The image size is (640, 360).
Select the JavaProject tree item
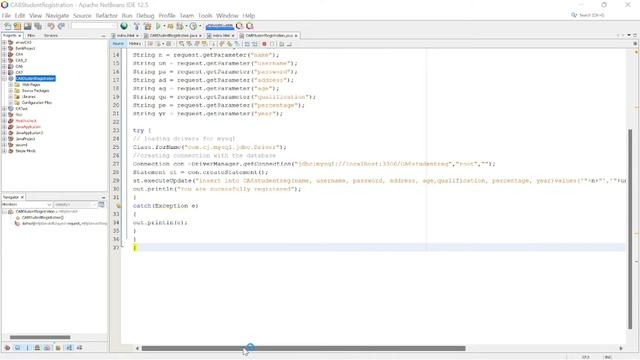coord(25,139)
